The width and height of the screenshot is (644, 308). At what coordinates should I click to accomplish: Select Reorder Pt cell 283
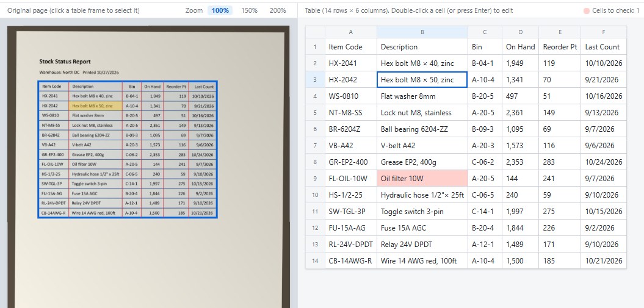coord(560,162)
